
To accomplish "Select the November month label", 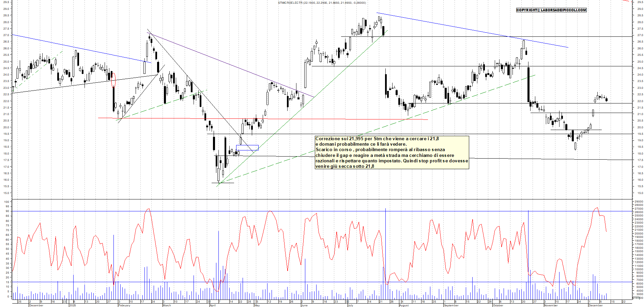I will 551,305.
